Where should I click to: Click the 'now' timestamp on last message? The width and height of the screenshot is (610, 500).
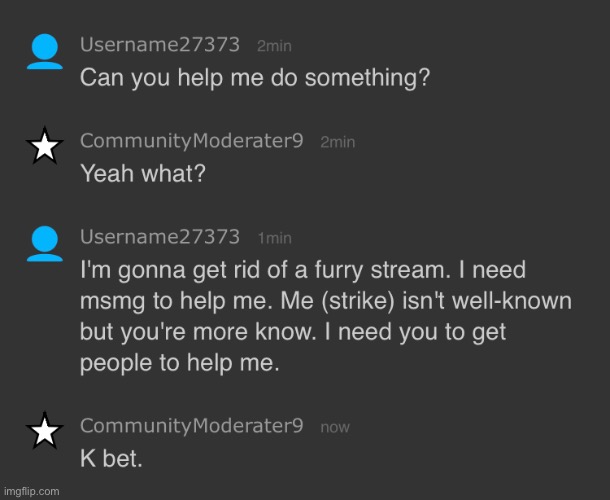tap(335, 427)
